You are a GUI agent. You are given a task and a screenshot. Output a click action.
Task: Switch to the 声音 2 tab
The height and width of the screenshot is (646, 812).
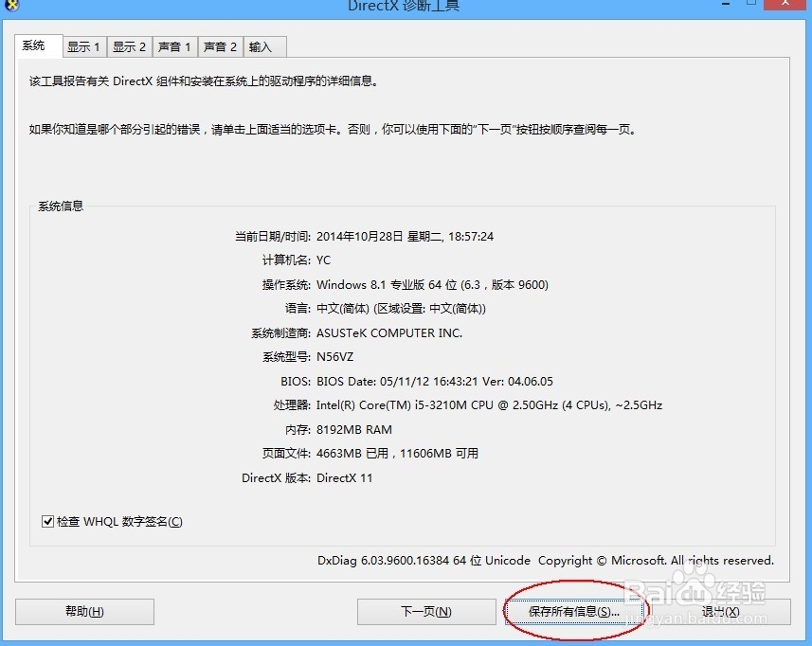tap(220, 47)
